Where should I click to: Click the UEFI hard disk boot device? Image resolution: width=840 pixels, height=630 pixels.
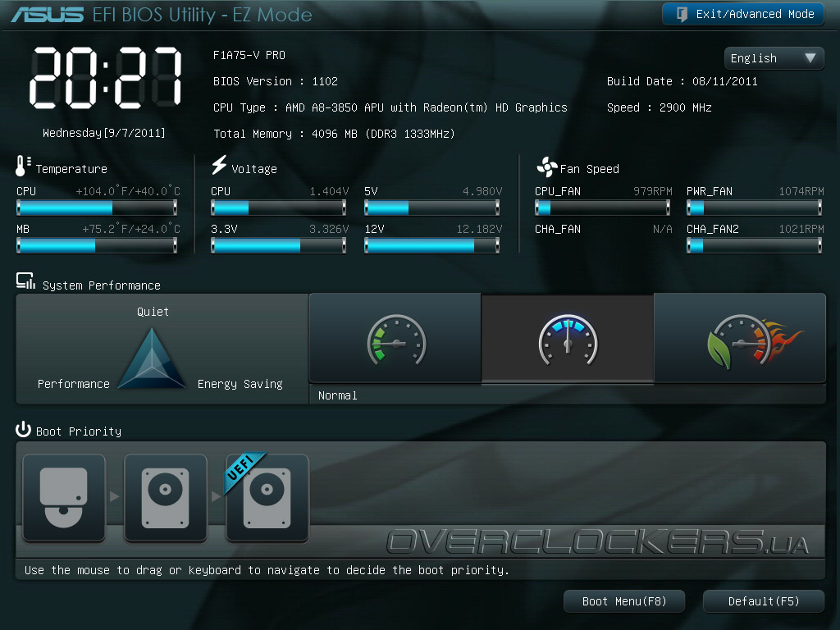267,498
